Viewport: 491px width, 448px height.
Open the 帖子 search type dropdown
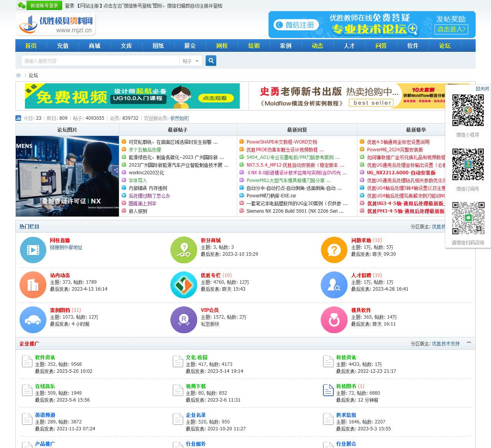click(x=191, y=61)
